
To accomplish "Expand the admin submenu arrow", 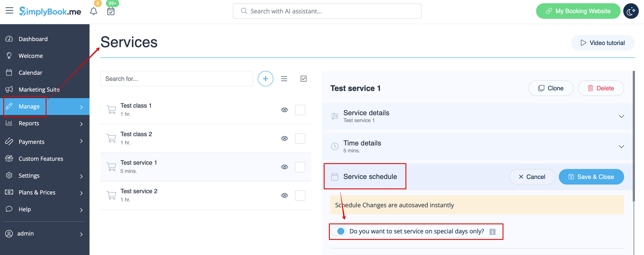I will tap(82, 234).
